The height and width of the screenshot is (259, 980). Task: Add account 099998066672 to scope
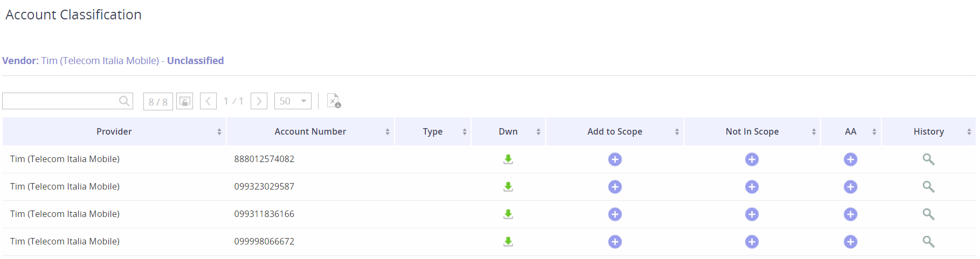click(615, 242)
